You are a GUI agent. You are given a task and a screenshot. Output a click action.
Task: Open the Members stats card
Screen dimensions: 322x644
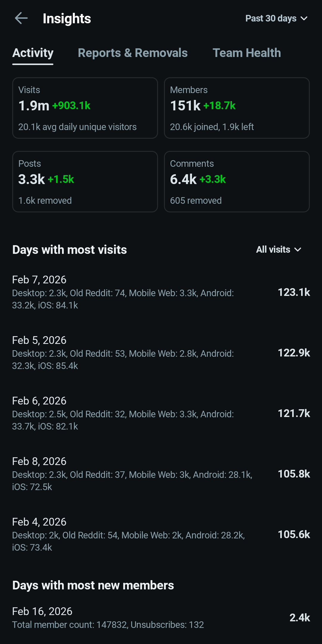coord(237,108)
